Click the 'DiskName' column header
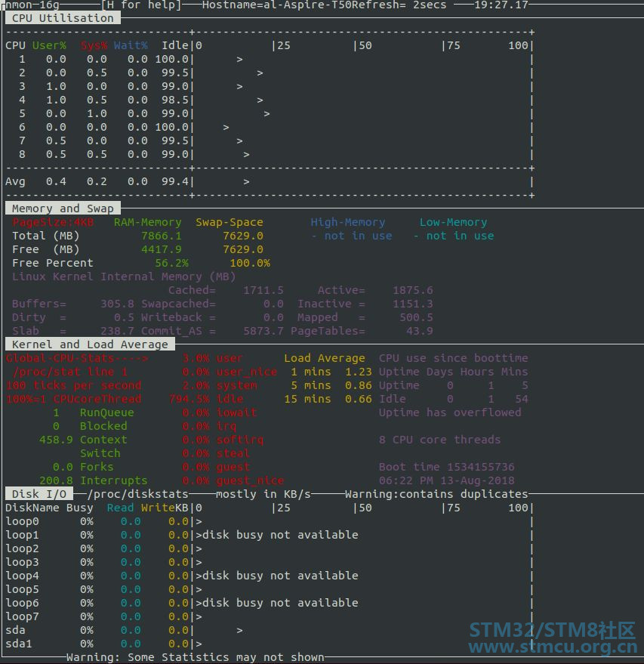Image resolution: width=644 pixels, height=664 pixels. coord(32,508)
